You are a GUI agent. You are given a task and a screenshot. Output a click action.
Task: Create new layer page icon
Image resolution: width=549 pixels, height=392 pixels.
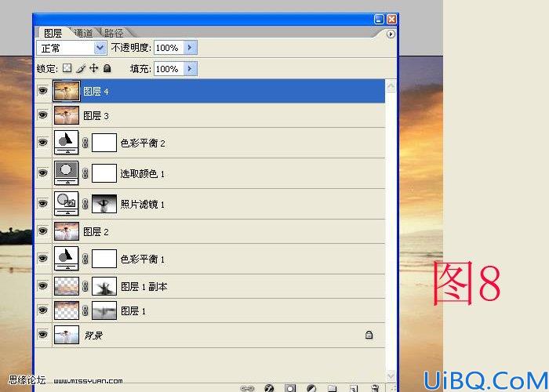(x=354, y=388)
